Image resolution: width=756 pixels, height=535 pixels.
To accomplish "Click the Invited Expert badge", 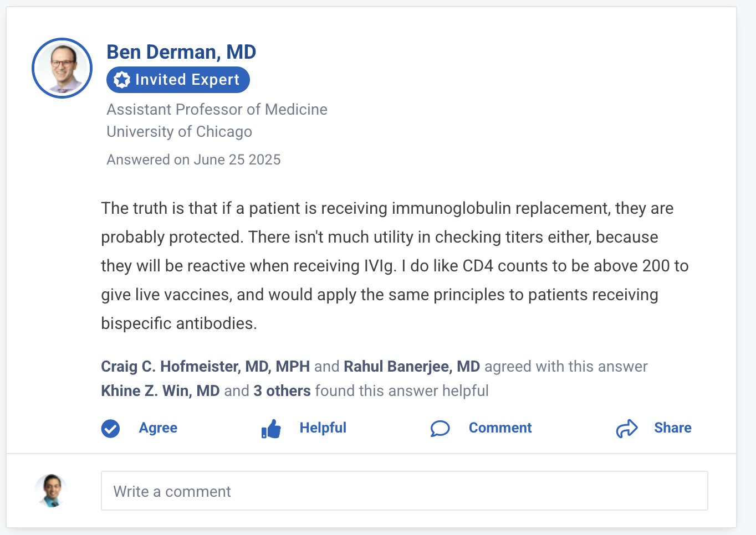I will pyautogui.click(x=178, y=80).
